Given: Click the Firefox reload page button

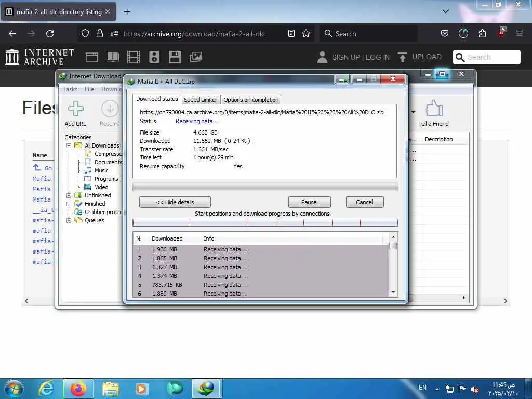Looking at the screenshot, I should (x=50, y=34).
